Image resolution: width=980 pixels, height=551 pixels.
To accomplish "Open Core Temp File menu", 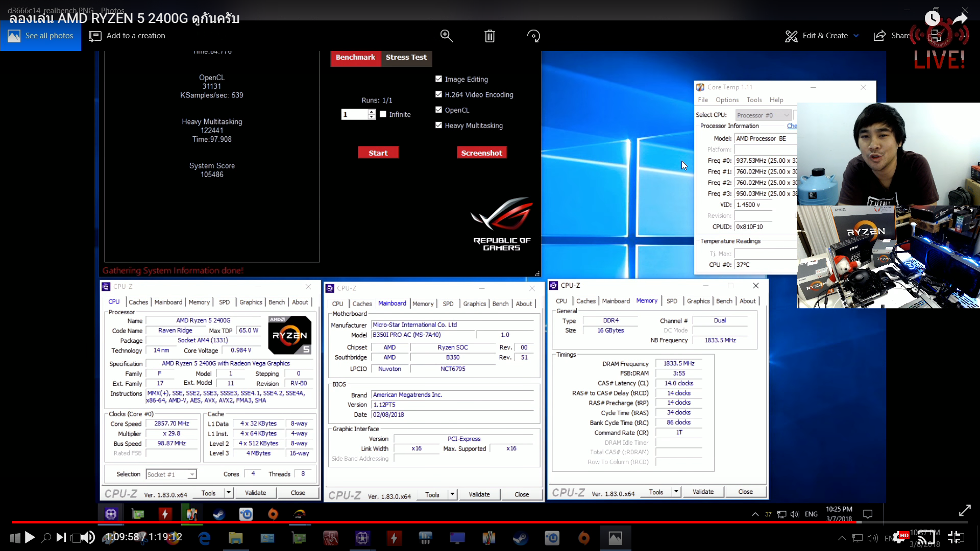I will coord(703,100).
